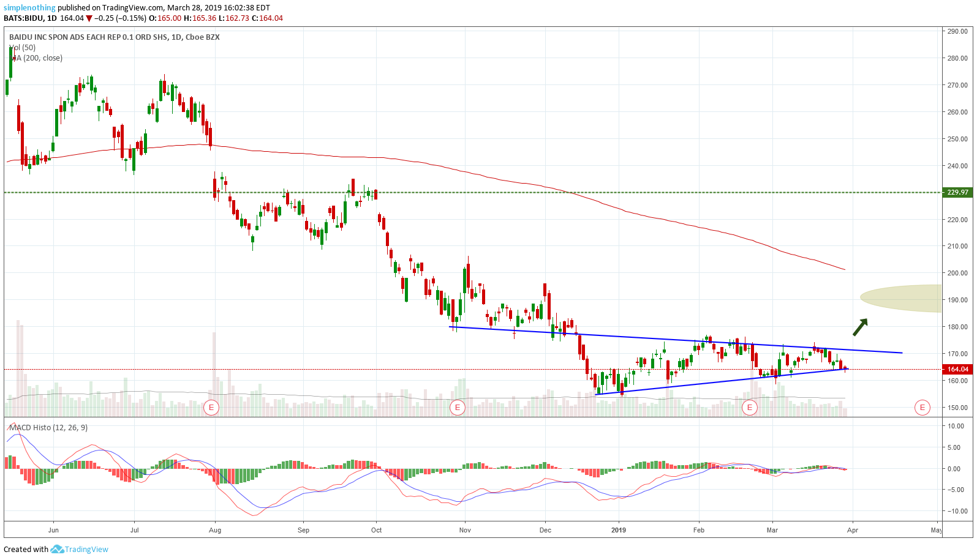The height and width of the screenshot is (560, 977).
Task: Click the Sep label on time axis
Action: click(303, 530)
